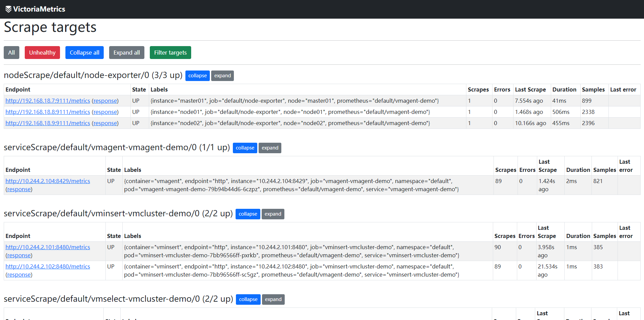Click Samples value 383
644x320 pixels.
[x=598, y=266]
